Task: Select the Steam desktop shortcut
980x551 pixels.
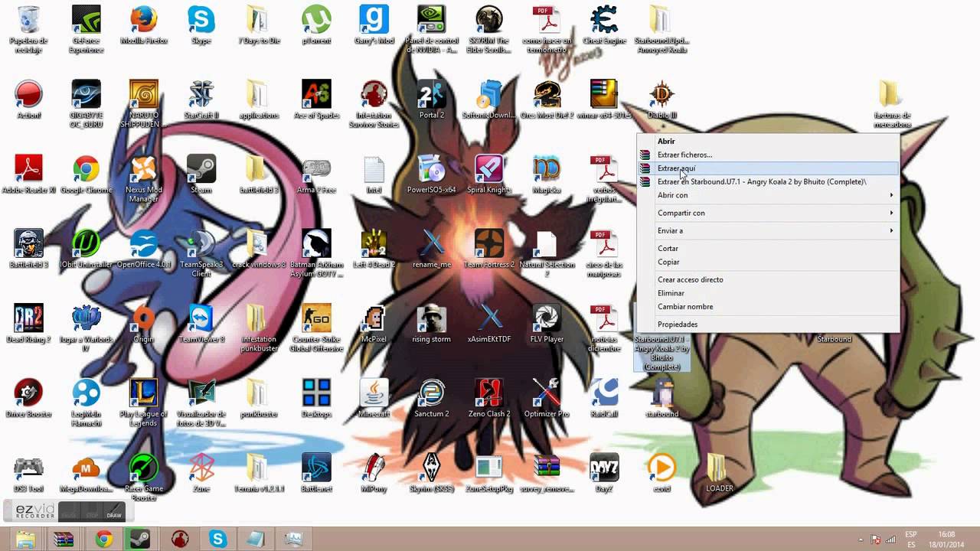Action: (201, 174)
